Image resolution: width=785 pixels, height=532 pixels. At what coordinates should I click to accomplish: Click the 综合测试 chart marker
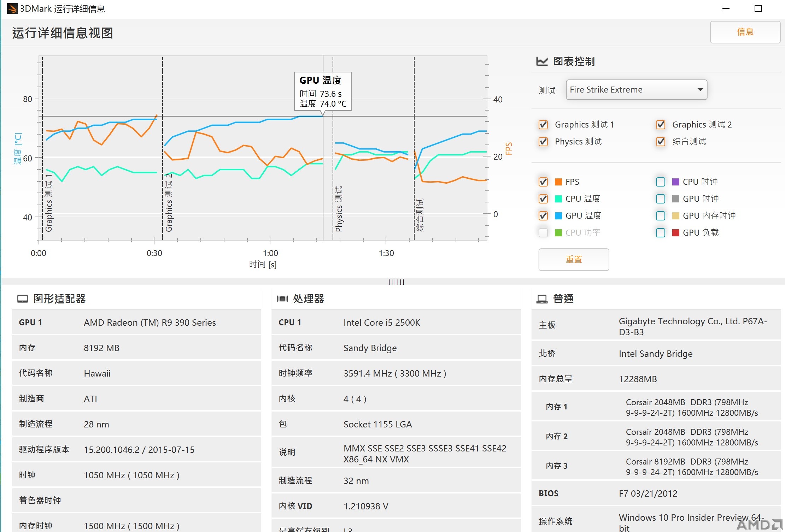(x=420, y=215)
